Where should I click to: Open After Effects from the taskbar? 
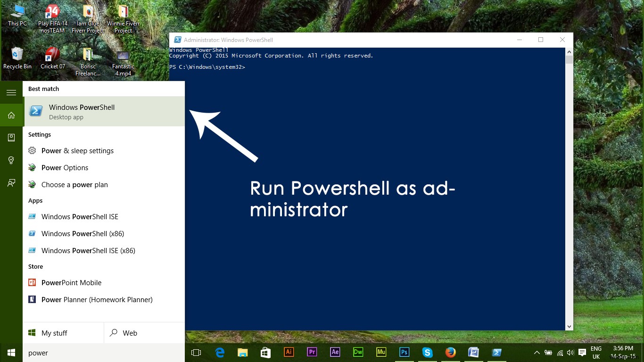coord(335,352)
